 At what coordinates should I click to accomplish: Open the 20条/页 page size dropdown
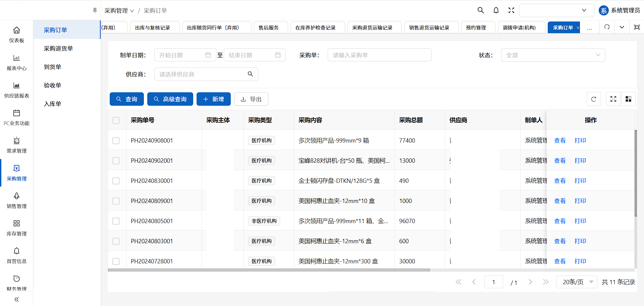(576, 282)
